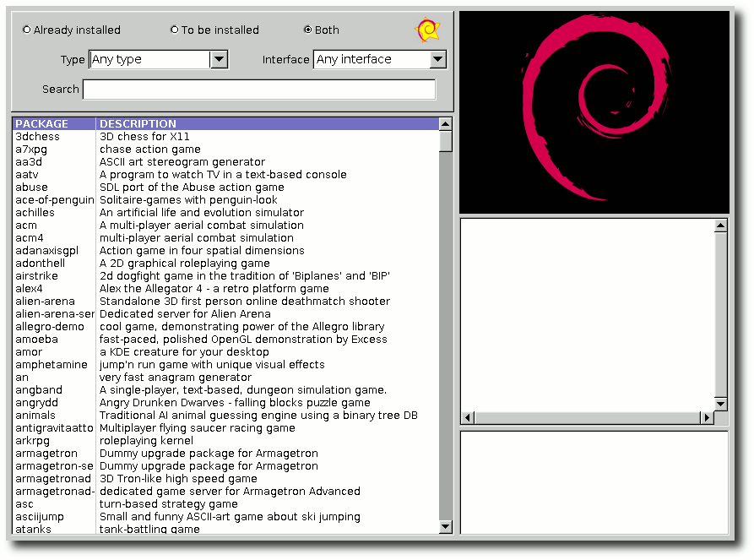Viewport: 754px width, 560px height.
Task: Click the empty bottom-right text pane
Action: 594,482
